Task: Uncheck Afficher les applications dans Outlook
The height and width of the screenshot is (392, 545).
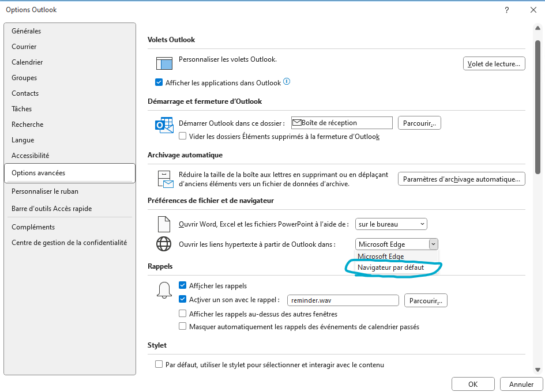Action: 159,83
